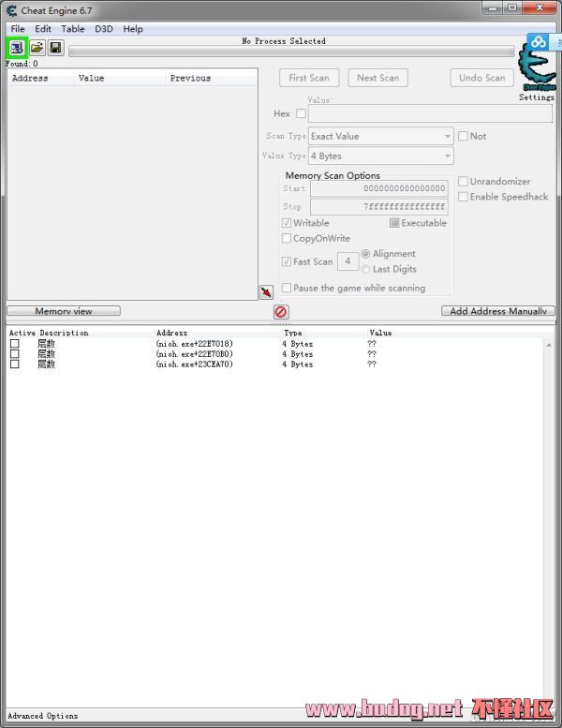Toggle the Writable checkbox
Viewport: 562px width, 728px height.
coord(287,223)
